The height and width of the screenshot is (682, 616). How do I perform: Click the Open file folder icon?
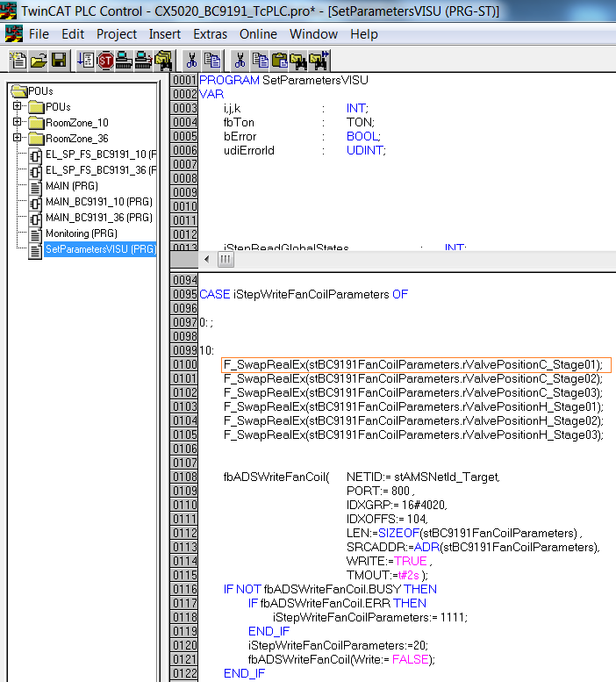(x=38, y=61)
